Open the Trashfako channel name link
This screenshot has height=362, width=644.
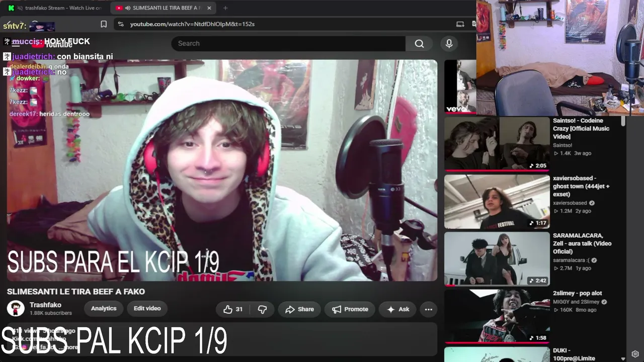(x=45, y=305)
